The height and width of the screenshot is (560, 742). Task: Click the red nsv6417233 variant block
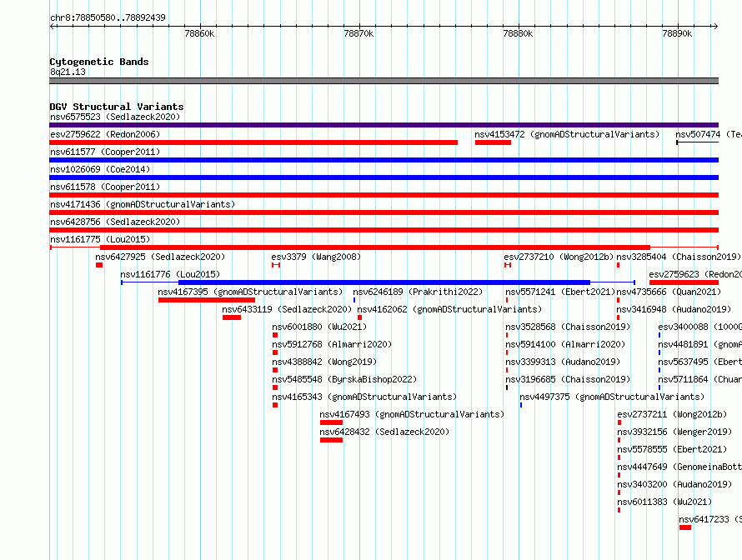click(685, 527)
